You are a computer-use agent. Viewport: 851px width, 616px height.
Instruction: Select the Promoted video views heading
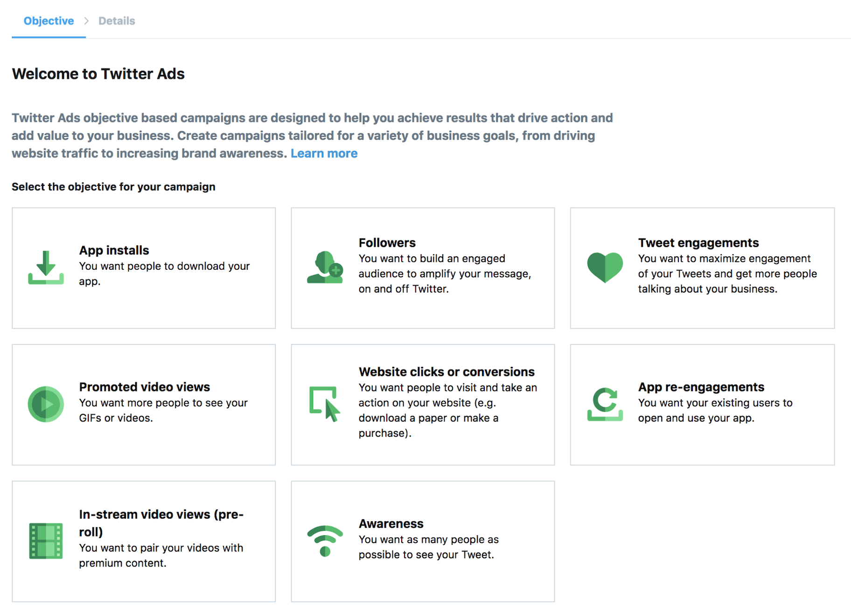click(144, 387)
